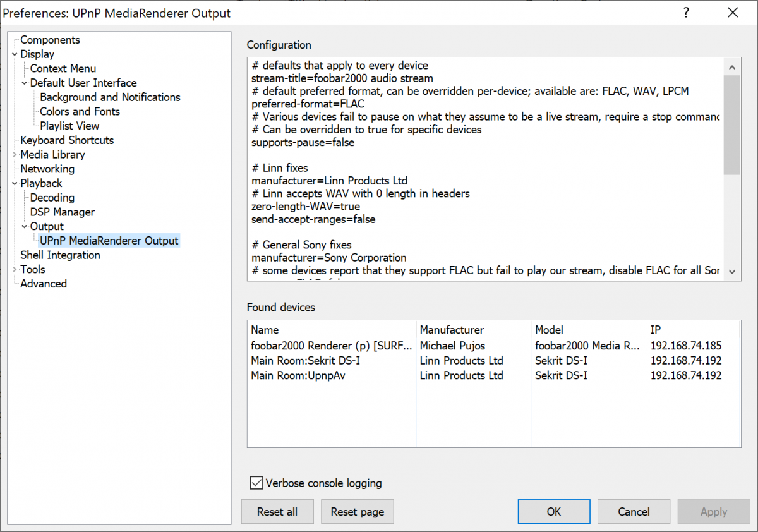Collapse the Playback tree node
Viewport: 758px width, 532px height.
[15, 184]
